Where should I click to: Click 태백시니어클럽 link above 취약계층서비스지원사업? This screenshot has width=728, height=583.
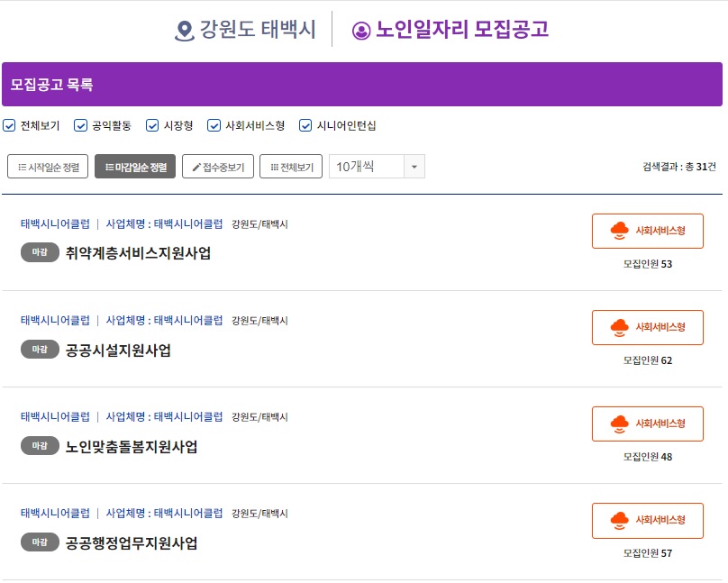55,223
